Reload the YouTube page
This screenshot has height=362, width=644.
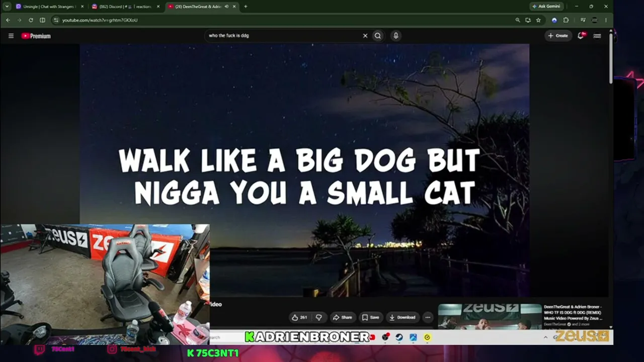(31, 20)
